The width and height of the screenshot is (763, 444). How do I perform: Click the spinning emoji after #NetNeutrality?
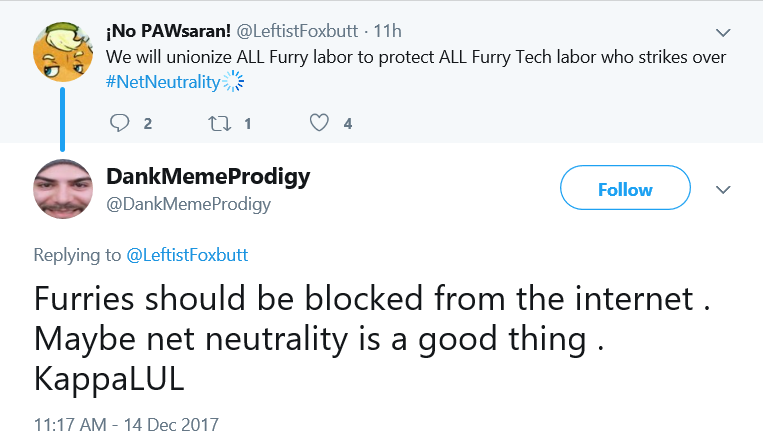(233, 81)
